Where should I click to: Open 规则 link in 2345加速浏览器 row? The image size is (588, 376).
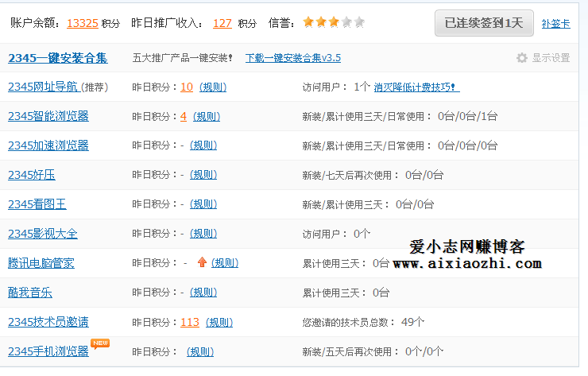pyautogui.click(x=203, y=145)
